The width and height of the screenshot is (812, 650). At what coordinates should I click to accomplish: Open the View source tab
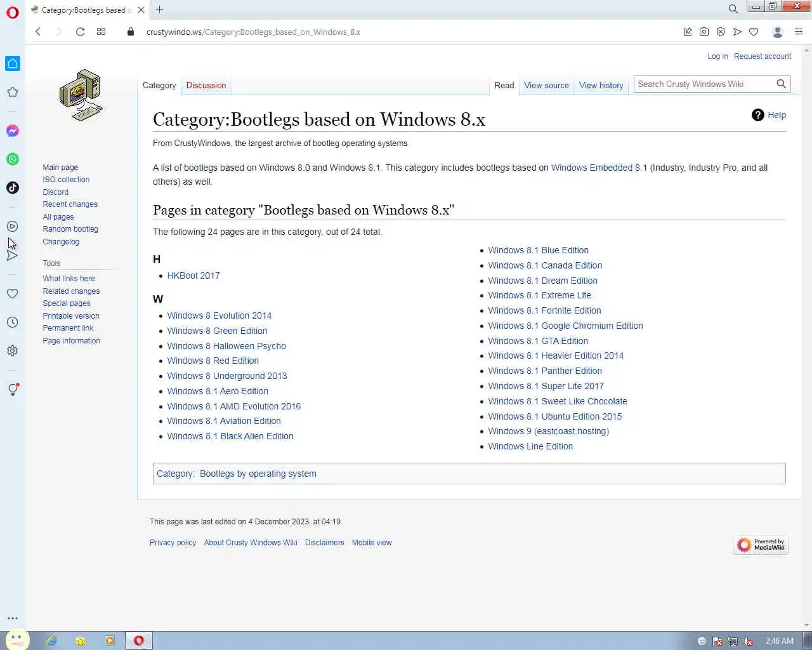point(546,86)
